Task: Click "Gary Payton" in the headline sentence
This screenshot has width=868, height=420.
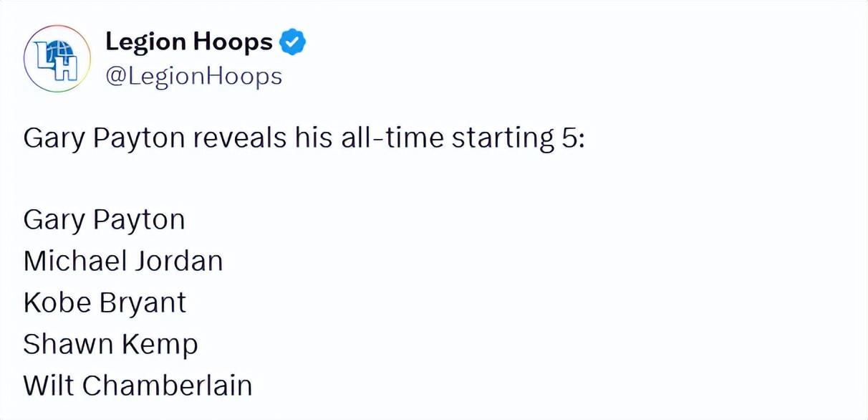Action: [x=105, y=138]
